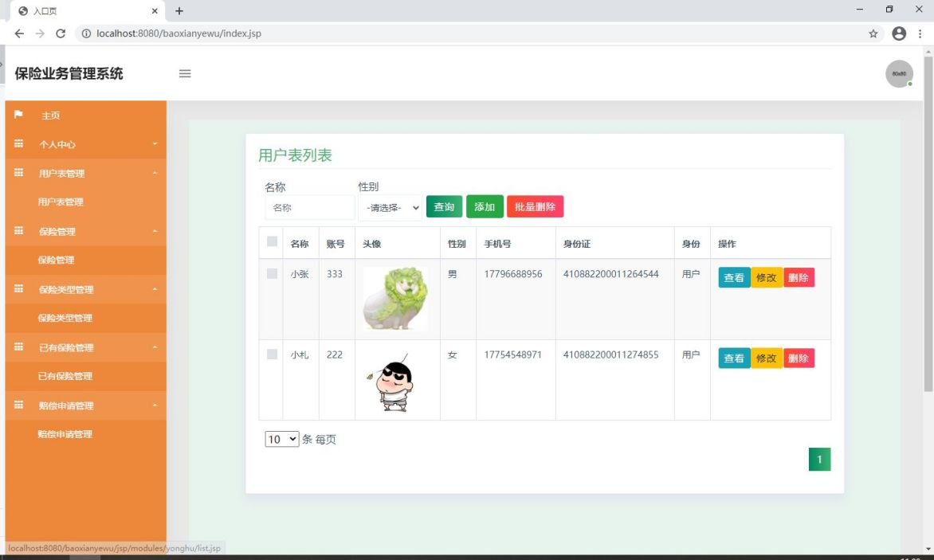Go back with browser back arrow
The height and width of the screenshot is (560, 934).
(x=19, y=33)
